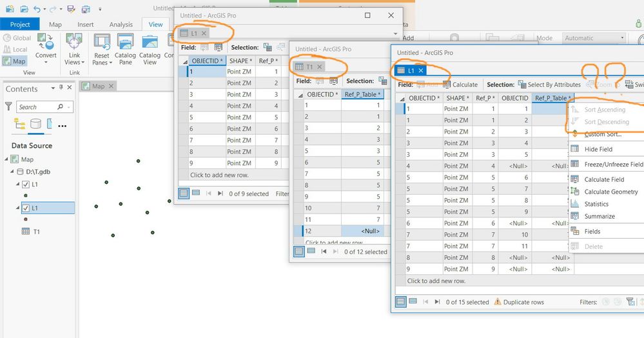Screen dimensions: 644x338
Task: Choose Fields from the context menu
Action: pyautogui.click(x=592, y=232)
